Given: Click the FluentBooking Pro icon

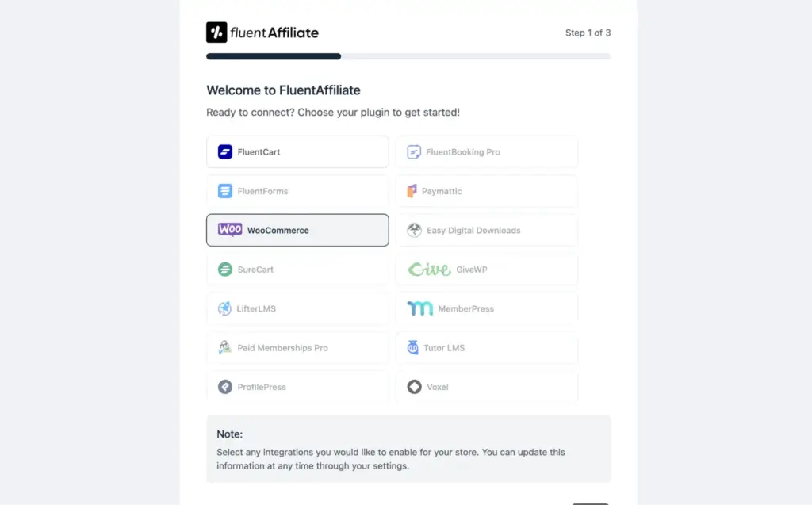Looking at the screenshot, I should [x=414, y=151].
